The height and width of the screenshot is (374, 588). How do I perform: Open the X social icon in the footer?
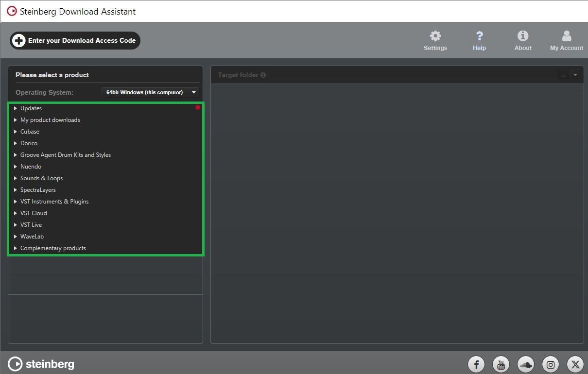pos(575,364)
